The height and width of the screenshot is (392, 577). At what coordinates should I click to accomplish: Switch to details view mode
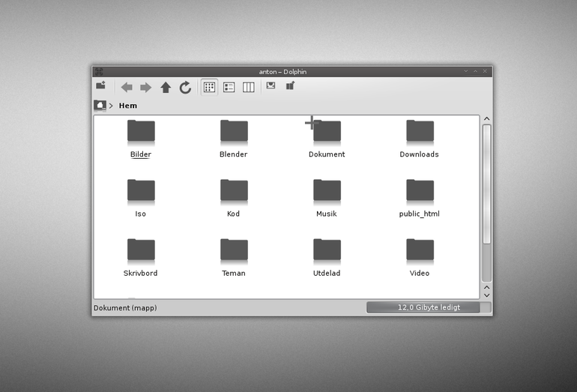pos(229,87)
